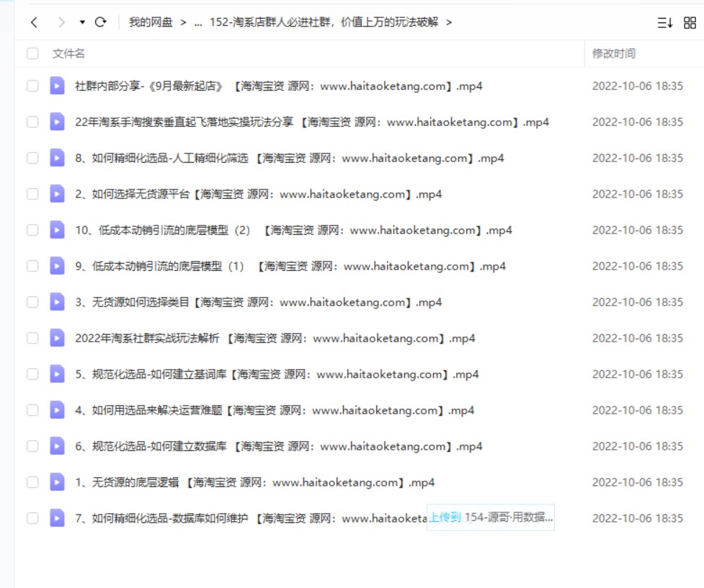Check the box for 9、低成本动销引流的底层模型 (1)
The image size is (704, 588).
[32, 266]
